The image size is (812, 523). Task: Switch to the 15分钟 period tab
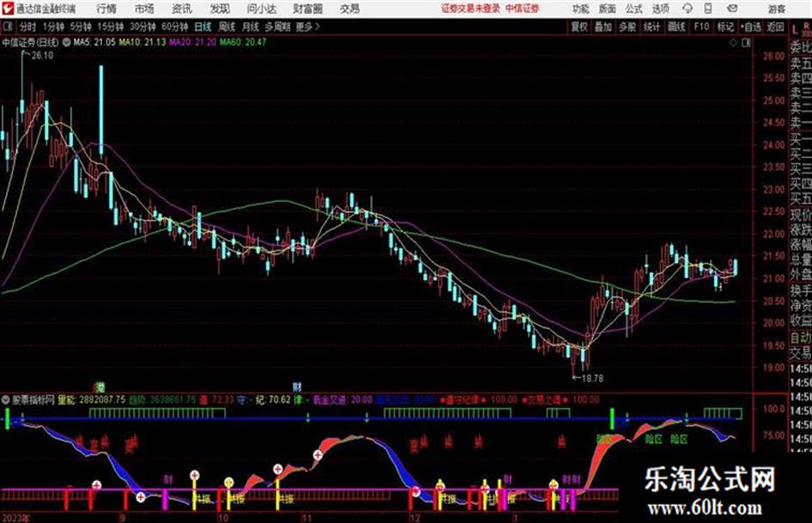click(110, 27)
